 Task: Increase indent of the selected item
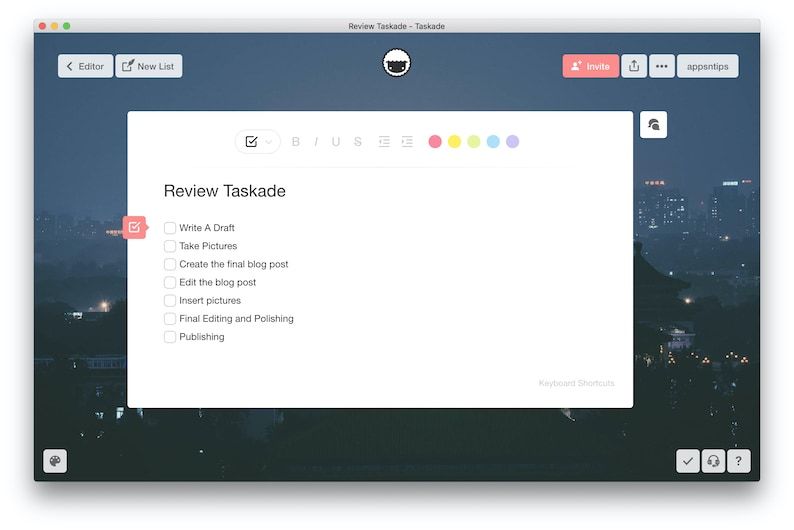(x=407, y=142)
